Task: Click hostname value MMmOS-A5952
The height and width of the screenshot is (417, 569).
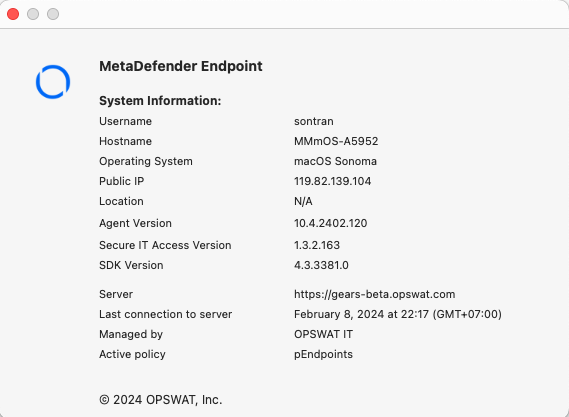Action: [336, 141]
